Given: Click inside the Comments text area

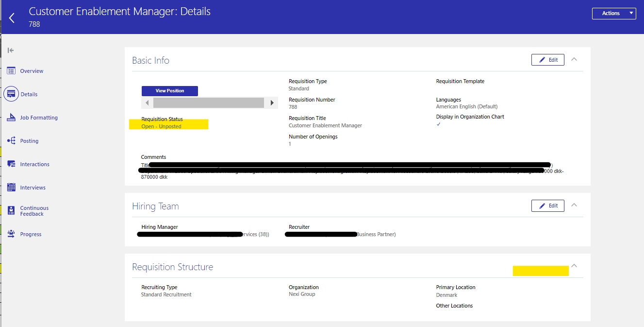Looking at the screenshot, I should pos(340,169).
